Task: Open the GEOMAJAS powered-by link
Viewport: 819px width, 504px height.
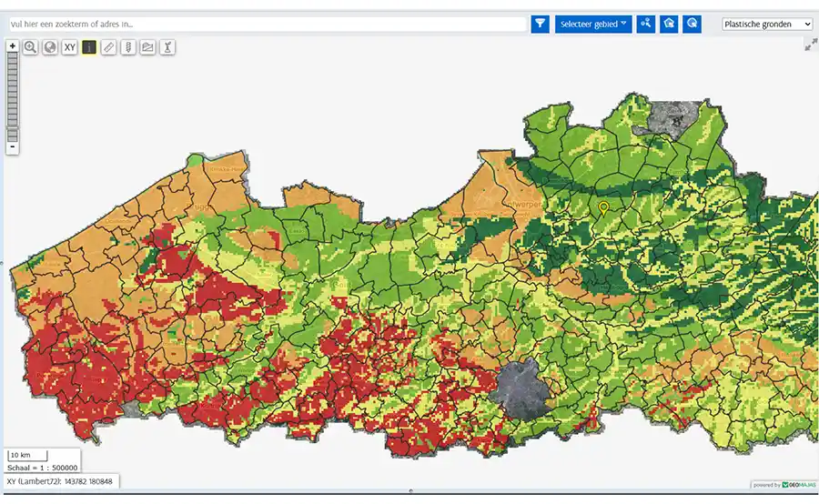Action: tap(783, 485)
